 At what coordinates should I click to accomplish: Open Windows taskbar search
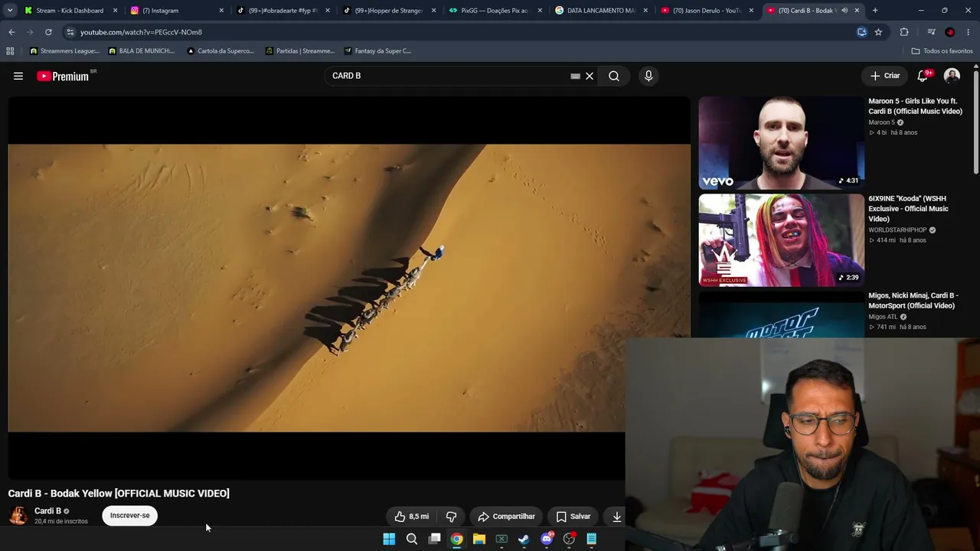(x=412, y=539)
